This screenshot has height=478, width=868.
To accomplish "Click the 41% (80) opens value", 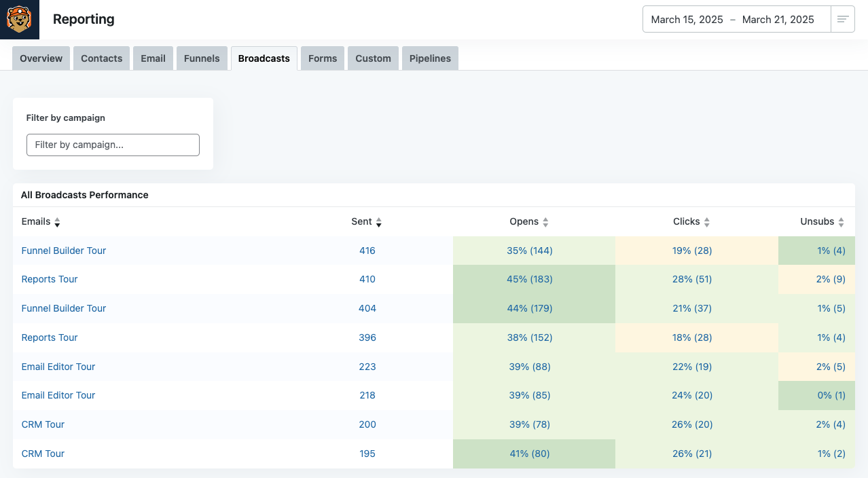I will tap(530, 454).
